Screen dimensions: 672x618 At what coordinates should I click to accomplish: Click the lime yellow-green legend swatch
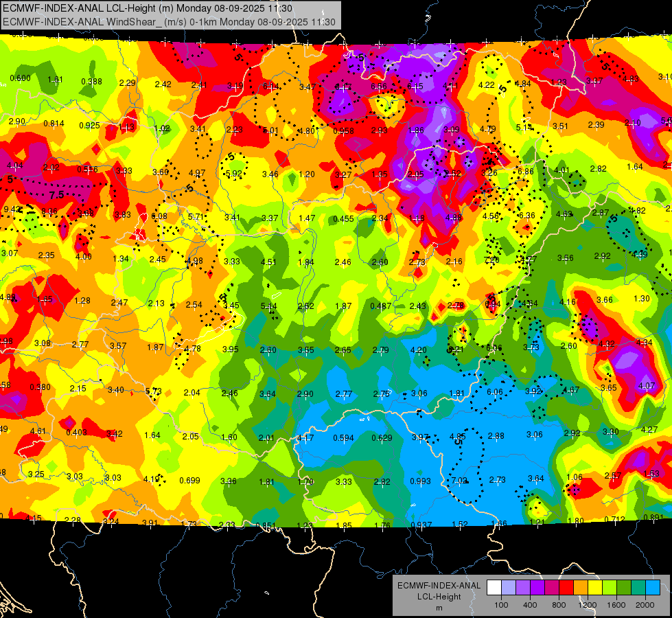[610, 588]
